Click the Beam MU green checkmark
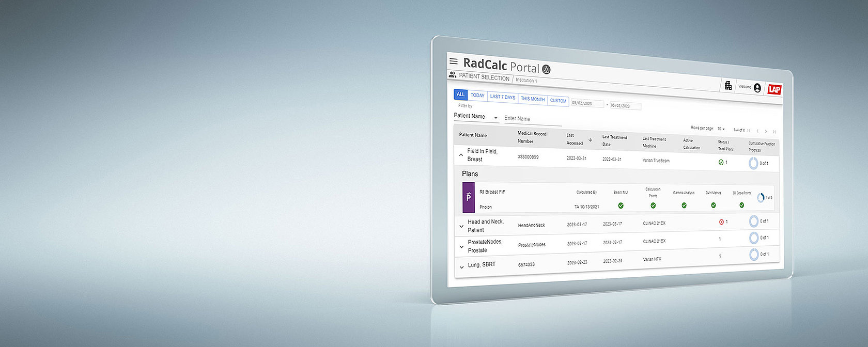 tap(621, 206)
